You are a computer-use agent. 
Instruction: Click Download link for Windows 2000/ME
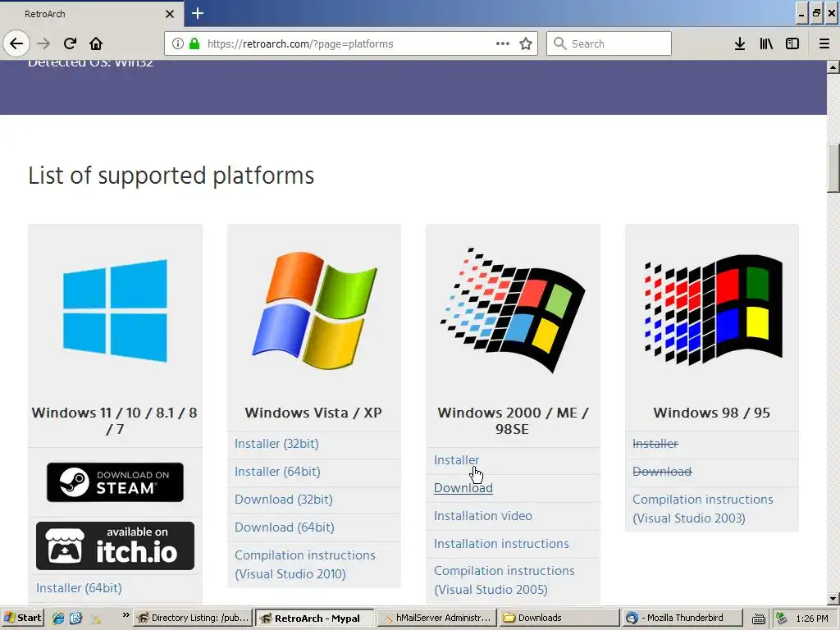click(x=463, y=488)
